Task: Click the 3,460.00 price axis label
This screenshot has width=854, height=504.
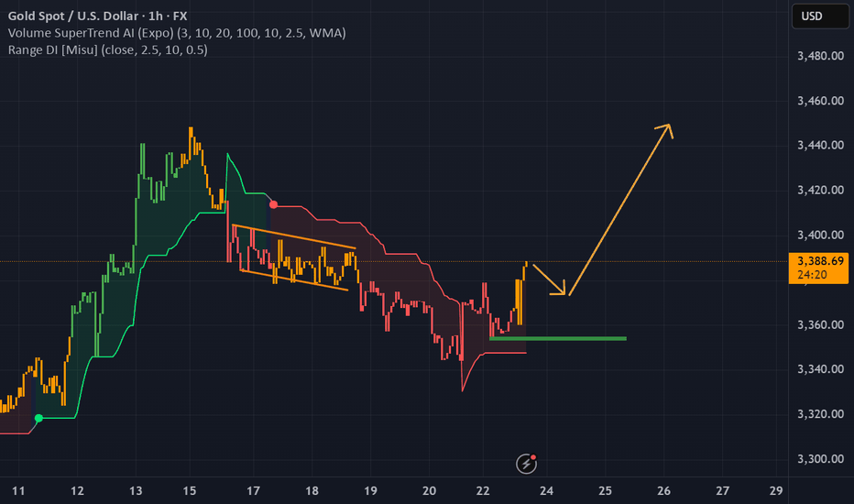Action: pyautogui.click(x=820, y=100)
